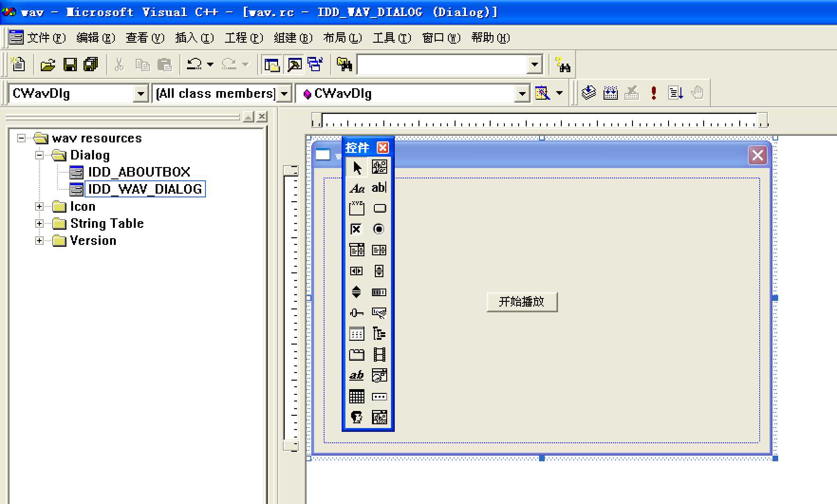Pick the Picture control tool
837x504 pixels.
(379, 167)
